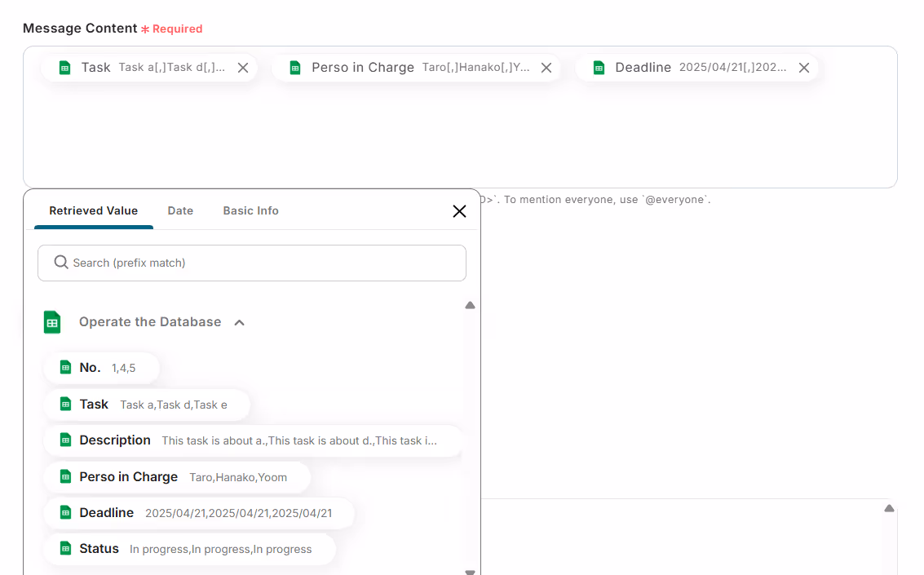The width and height of the screenshot is (924, 575).
Task: Focus the Search (prefix match) field
Action: coord(252,263)
